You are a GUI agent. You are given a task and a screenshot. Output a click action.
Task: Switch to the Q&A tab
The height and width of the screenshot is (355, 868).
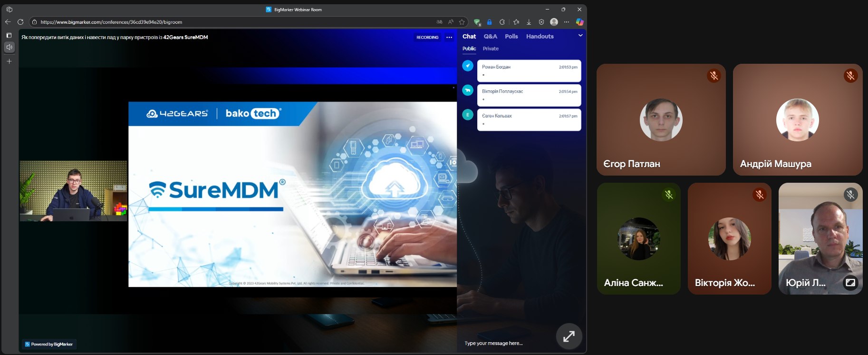(x=490, y=37)
